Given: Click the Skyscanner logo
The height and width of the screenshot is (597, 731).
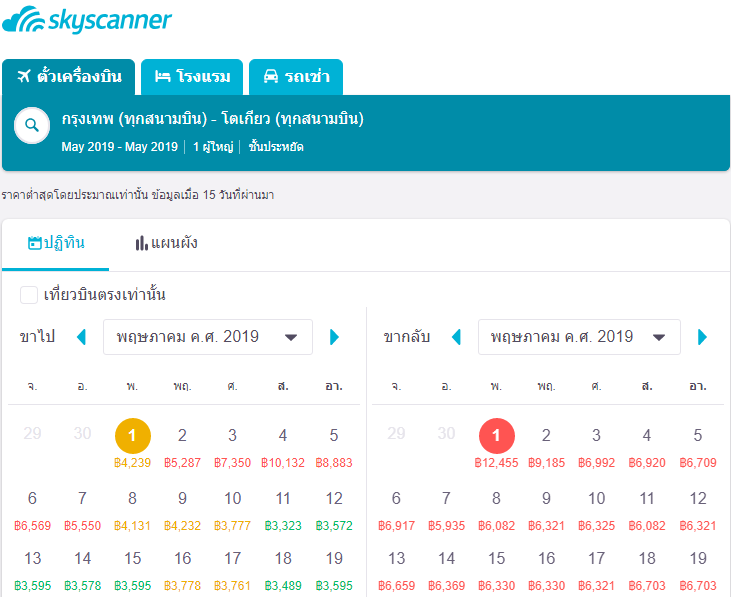Looking at the screenshot, I should coord(87,21).
